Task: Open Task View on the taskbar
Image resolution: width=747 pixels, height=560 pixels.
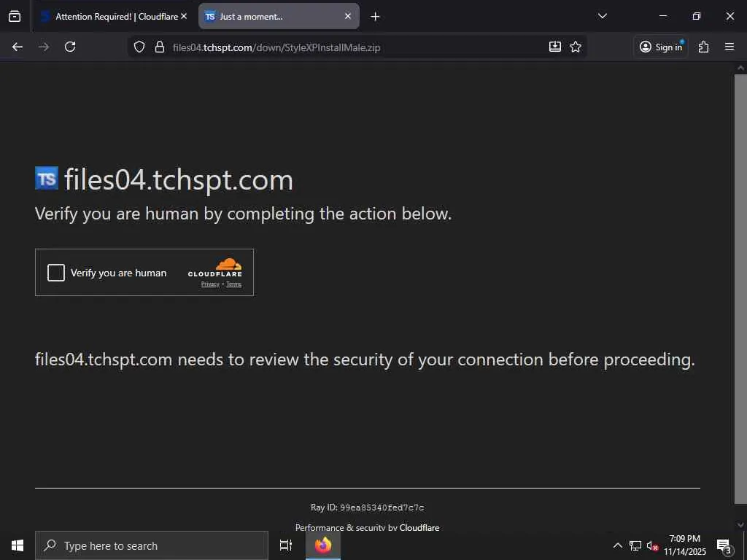Action: pos(286,545)
